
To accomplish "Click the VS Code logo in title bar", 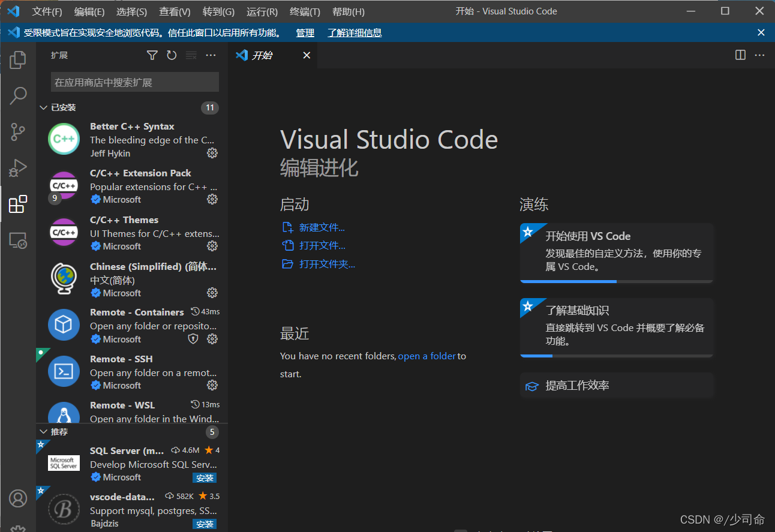I will pyautogui.click(x=13, y=11).
